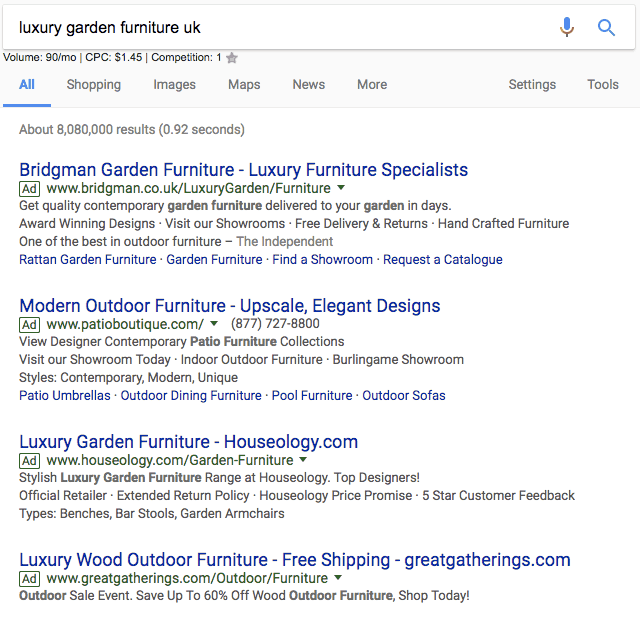Click the Tools button
The width and height of the screenshot is (640, 622).
tap(603, 85)
